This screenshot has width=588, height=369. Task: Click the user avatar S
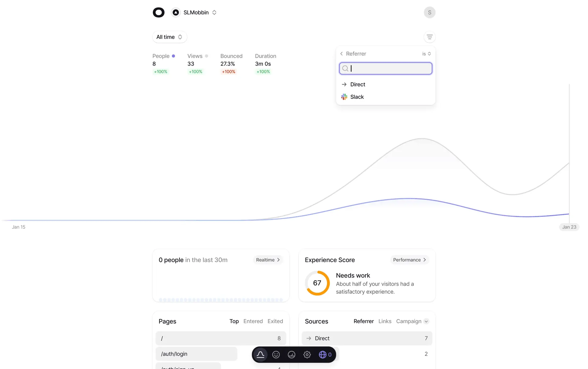pos(429,13)
